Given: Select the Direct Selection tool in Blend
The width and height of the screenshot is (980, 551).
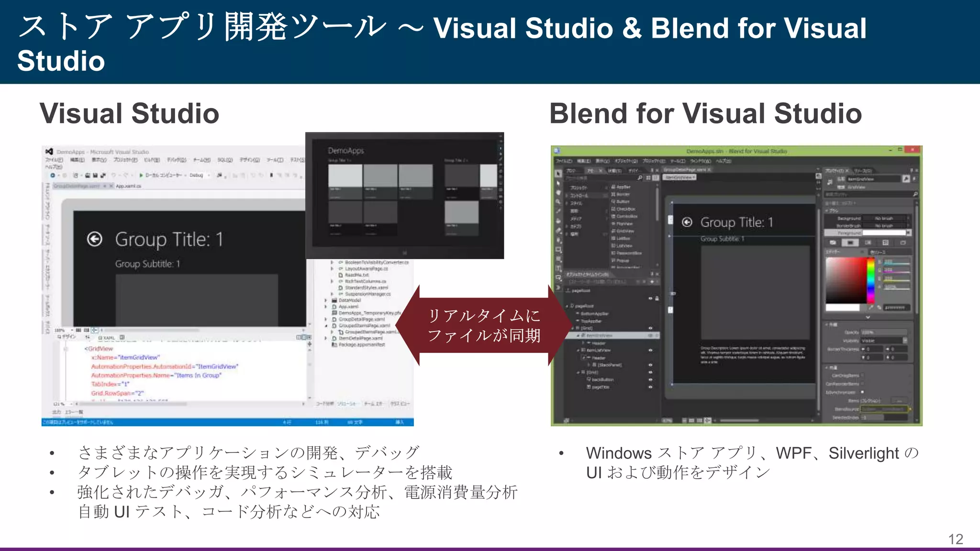Looking at the screenshot, I should point(558,183).
